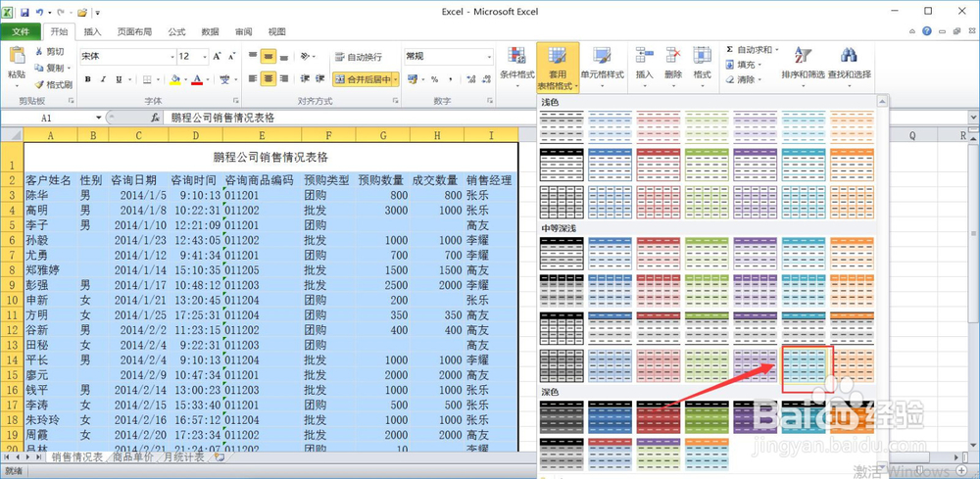980x479 pixels.
Task: Click the insert function fx button
Action: click(x=155, y=118)
